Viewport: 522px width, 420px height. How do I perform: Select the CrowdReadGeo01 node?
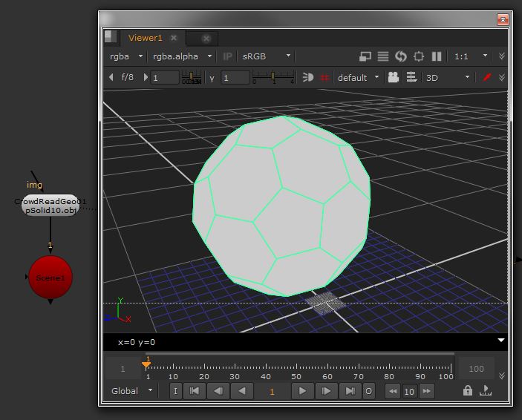(50, 206)
